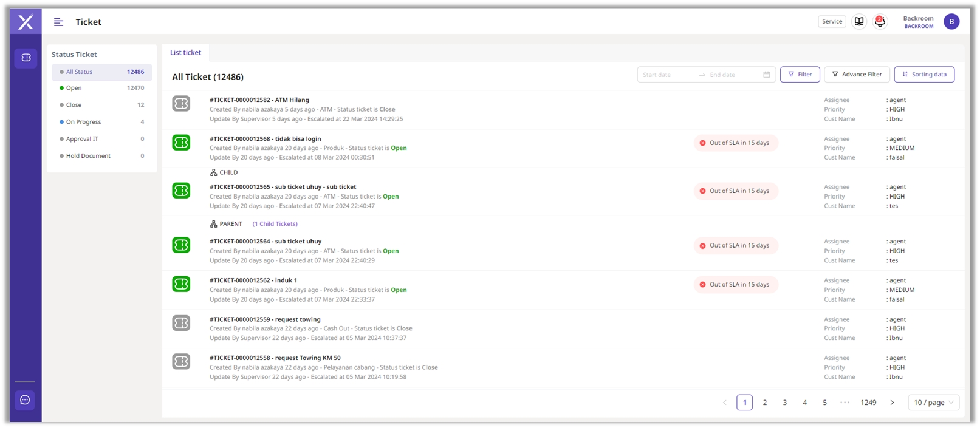
Task: Open the calendar icon in date range
Action: click(x=767, y=75)
